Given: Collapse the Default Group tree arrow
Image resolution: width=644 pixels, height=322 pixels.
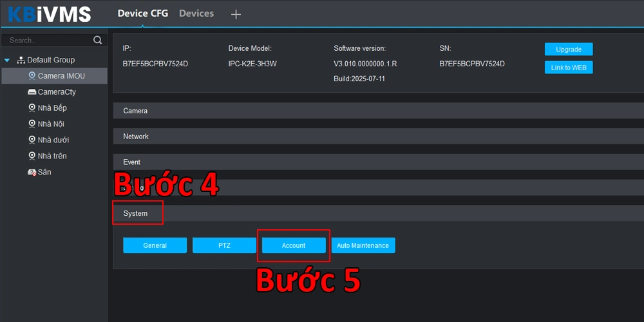Looking at the screenshot, I should pyautogui.click(x=8, y=60).
